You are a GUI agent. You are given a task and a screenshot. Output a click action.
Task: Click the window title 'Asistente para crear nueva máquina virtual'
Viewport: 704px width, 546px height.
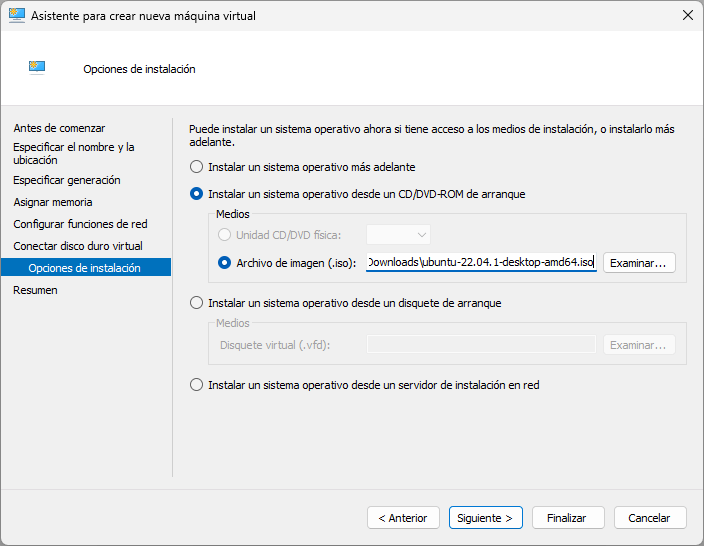(143, 16)
